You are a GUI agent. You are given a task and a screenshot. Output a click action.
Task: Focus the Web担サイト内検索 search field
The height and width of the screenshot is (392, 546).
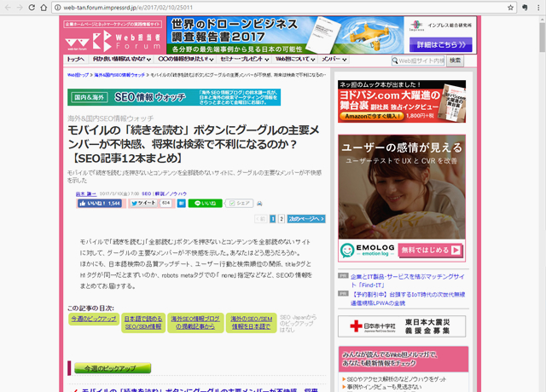pos(419,61)
